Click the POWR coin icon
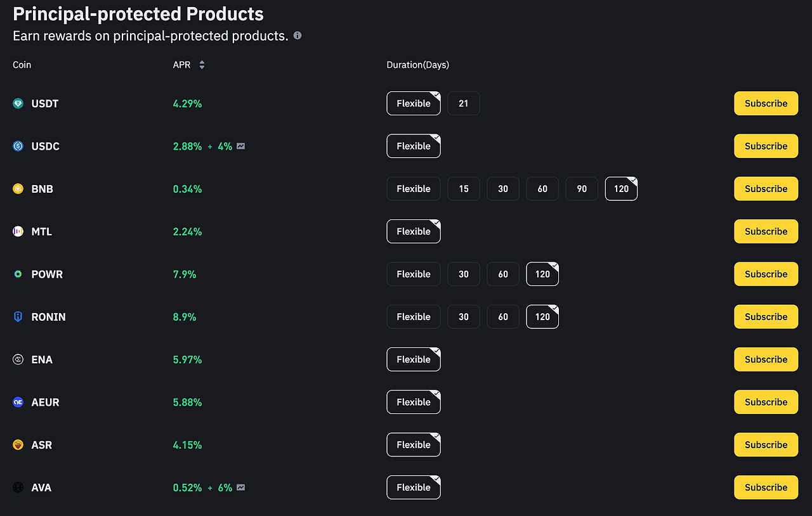812x516 pixels. click(x=18, y=274)
